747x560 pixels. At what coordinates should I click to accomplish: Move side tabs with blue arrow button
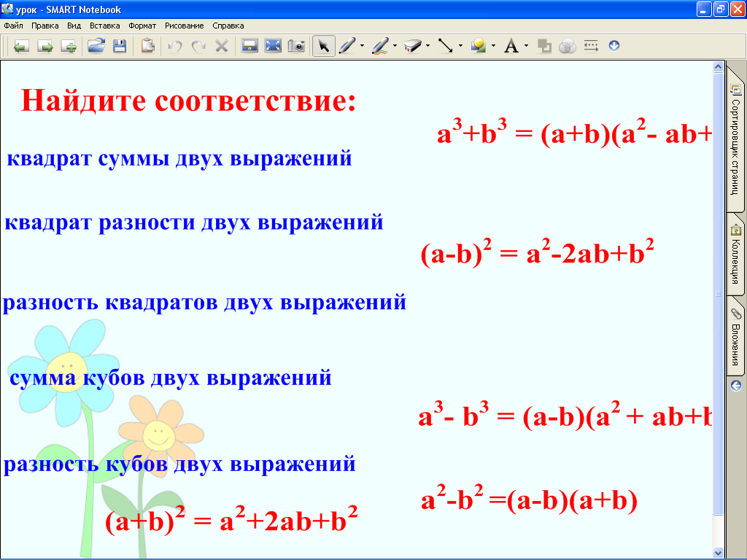[736, 386]
